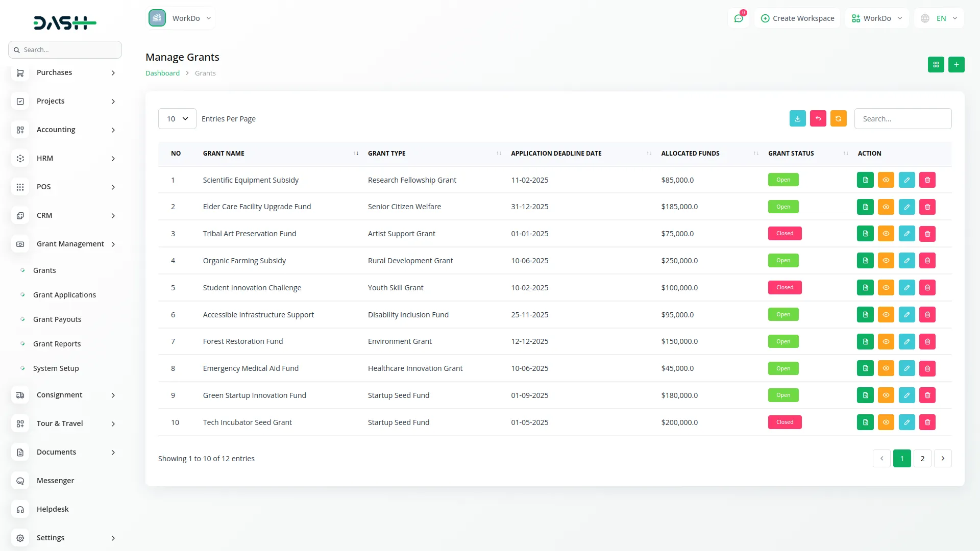Open the export download icon above the table
The image size is (980, 551).
(797, 118)
